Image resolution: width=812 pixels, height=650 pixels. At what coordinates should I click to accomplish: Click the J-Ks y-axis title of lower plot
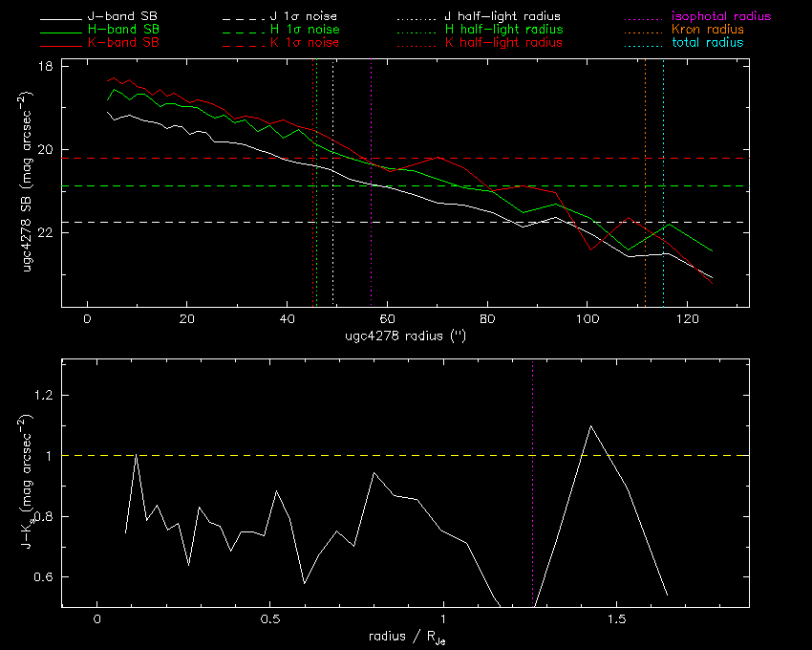click(28, 482)
